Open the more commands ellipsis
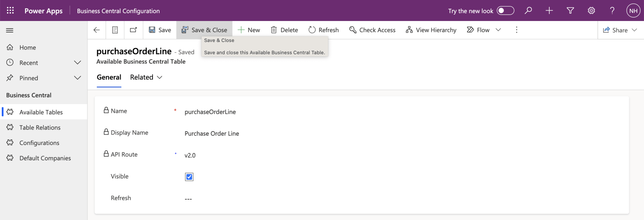Screen dimensions: 644x220 (x=517, y=30)
